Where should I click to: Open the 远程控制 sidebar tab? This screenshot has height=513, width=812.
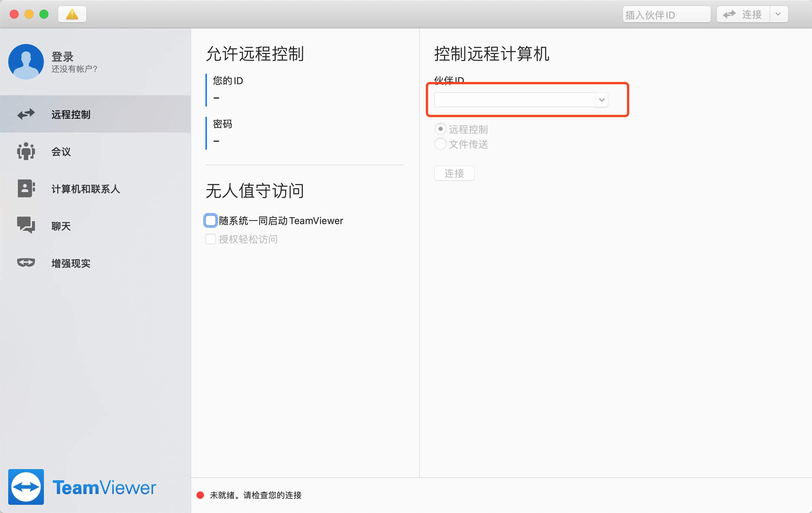pos(95,114)
